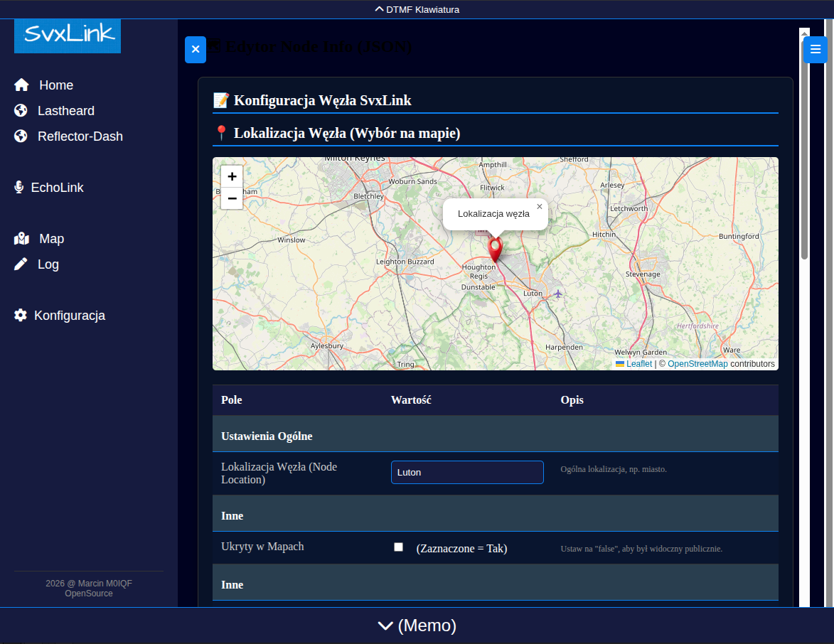Click the map icon in the sidebar
This screenshot has height=644, width=834.
[21, 239]
